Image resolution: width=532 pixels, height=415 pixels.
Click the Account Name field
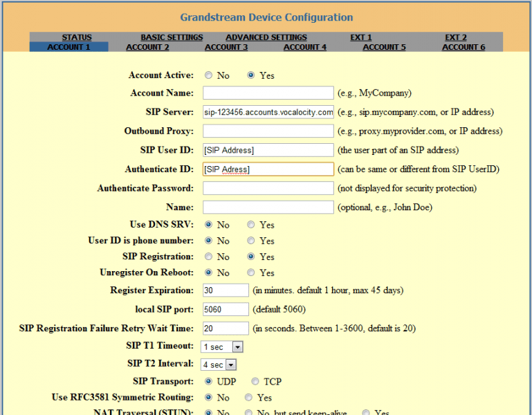pos(268,93)
